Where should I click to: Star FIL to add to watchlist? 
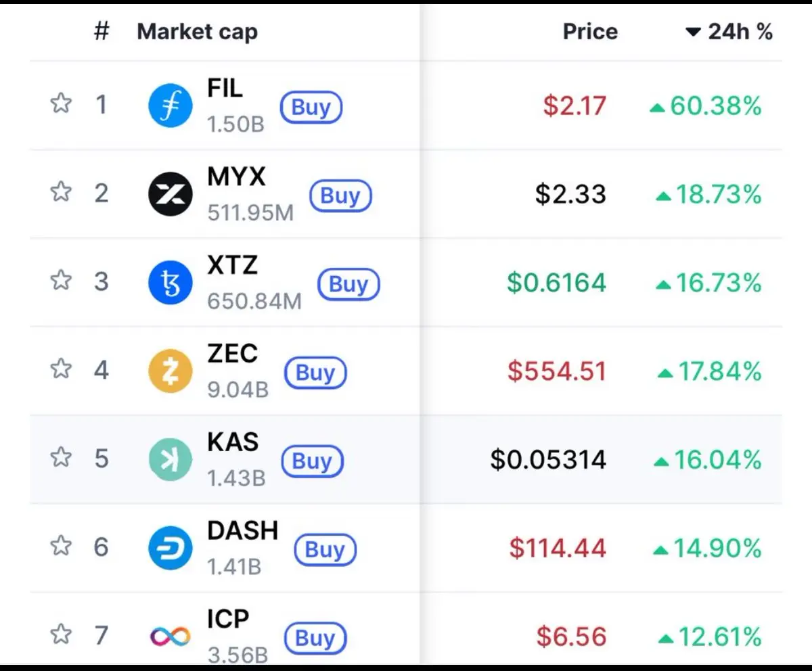61,104
